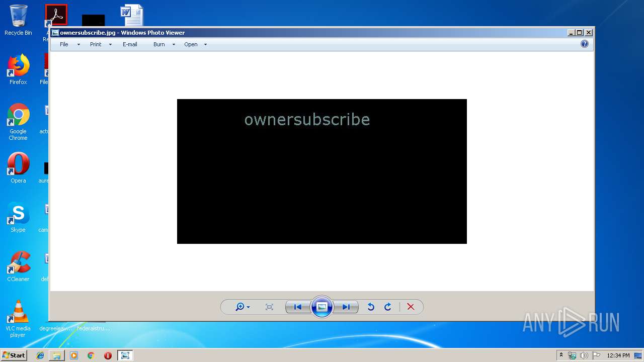Go to the previous photo
644x362 pixels.
(x=298, y=307)
